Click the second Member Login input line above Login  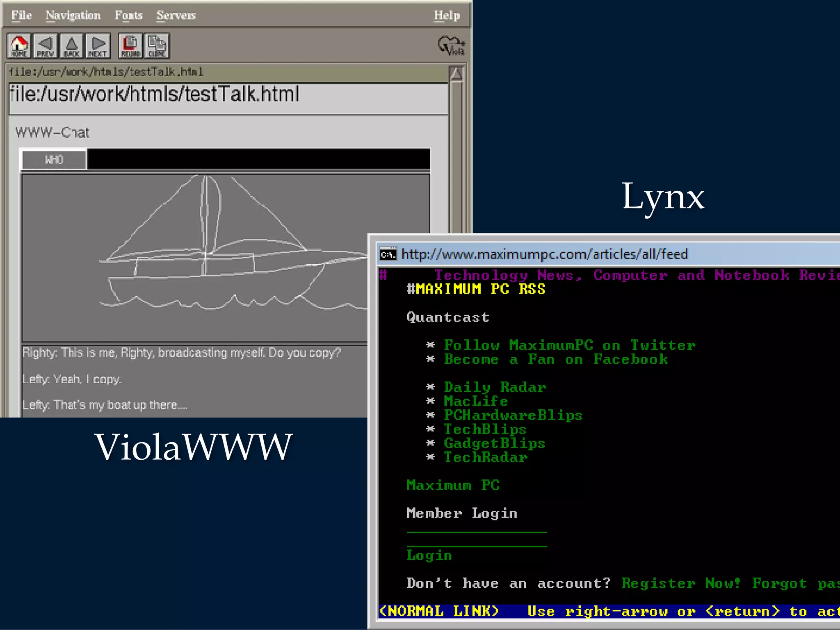[477, 546]
